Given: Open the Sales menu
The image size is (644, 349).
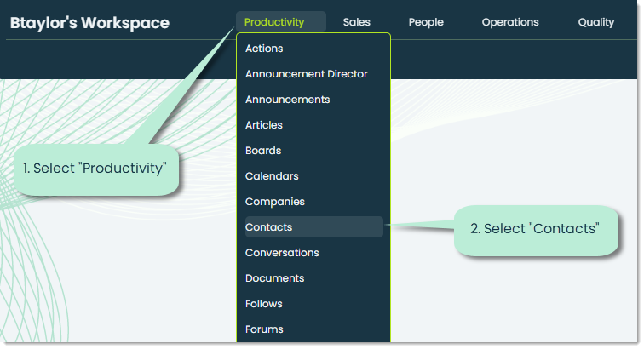Looking at the screenshot, I should (356, 22).
